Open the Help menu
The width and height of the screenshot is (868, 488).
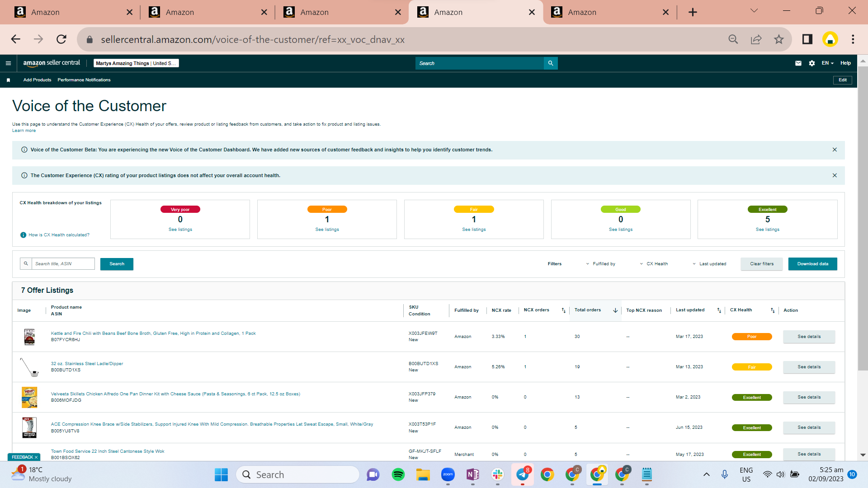tap(845, 63)
